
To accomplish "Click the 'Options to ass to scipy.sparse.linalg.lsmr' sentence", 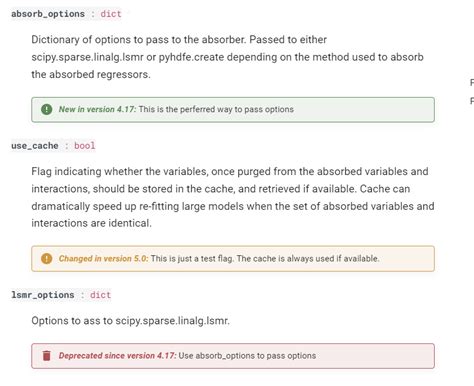I will (130, 321).
